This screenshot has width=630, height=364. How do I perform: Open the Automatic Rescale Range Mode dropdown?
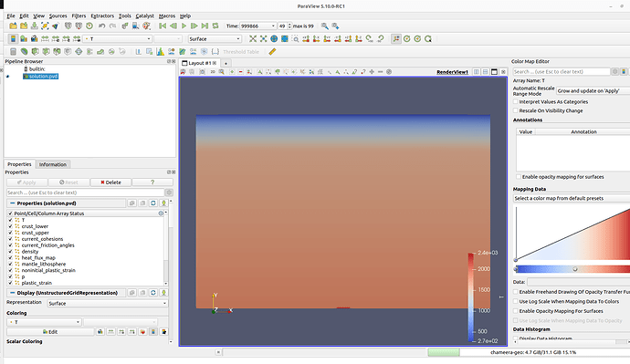point(593,91)
